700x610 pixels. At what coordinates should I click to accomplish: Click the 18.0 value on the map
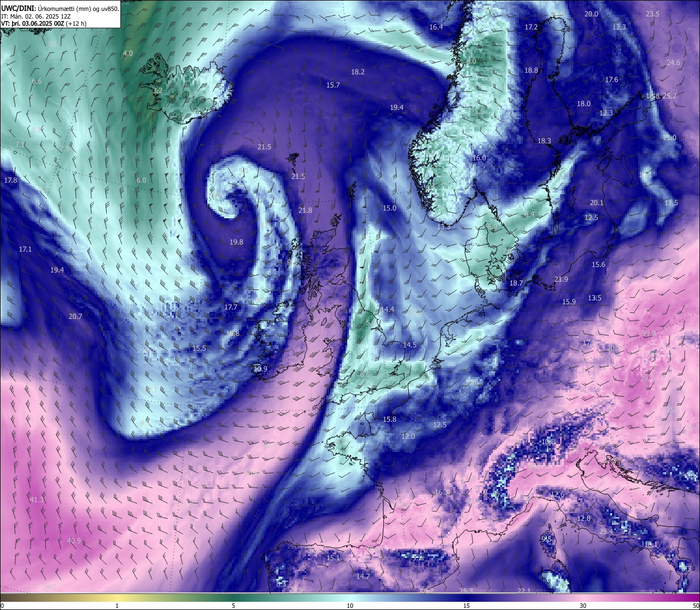tap(584, 103)
